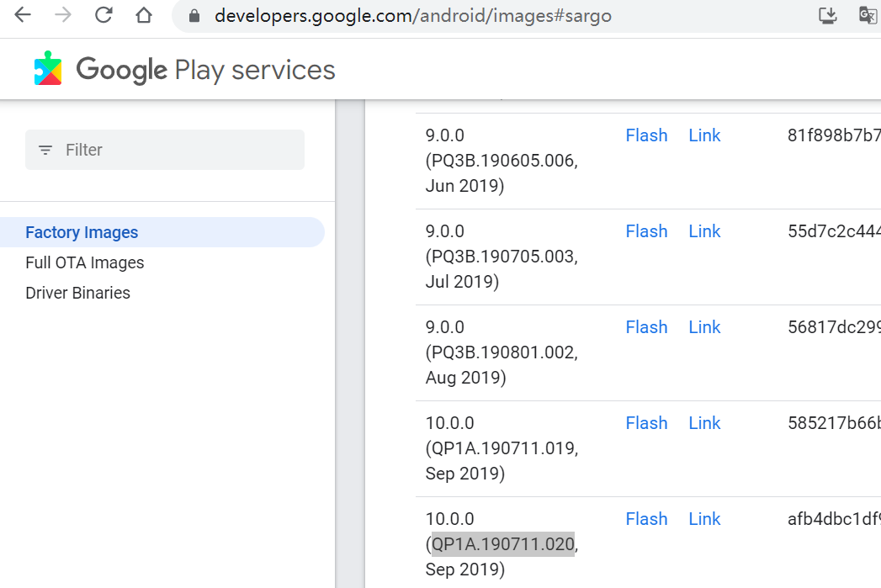
Task: Click the filter lines icon
Action: tap(45, 150)
